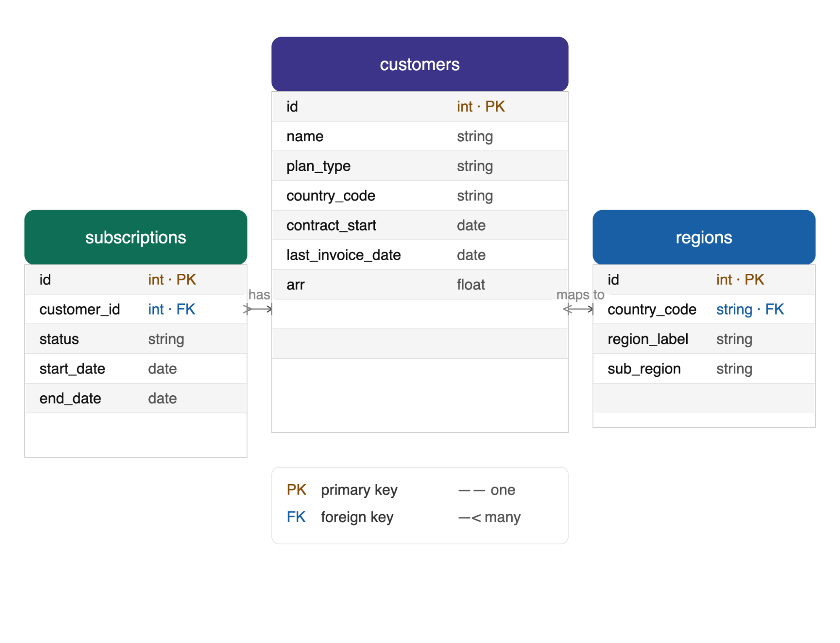Click the 'float' type of arr

[471, 285]
